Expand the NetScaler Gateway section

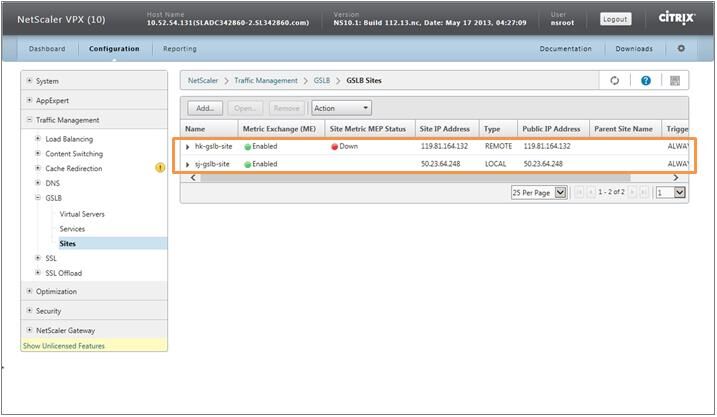[29, 330]
